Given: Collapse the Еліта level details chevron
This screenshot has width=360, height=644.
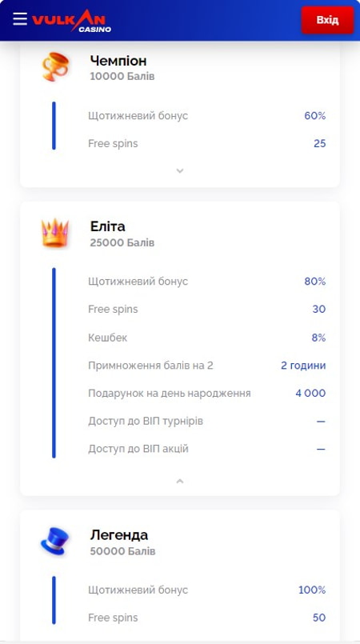Looking at the screenshot, I should (x=180, y=481).
